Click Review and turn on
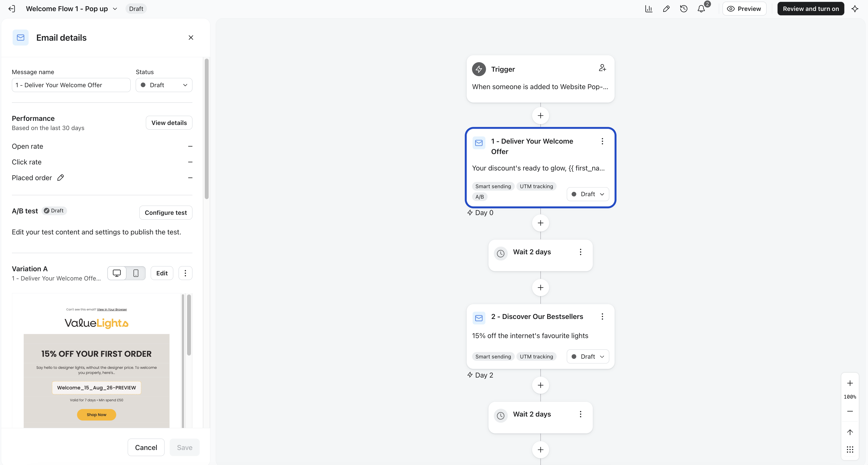The width and height of the screenshot is (868, 465). click(x=811, y=9)
